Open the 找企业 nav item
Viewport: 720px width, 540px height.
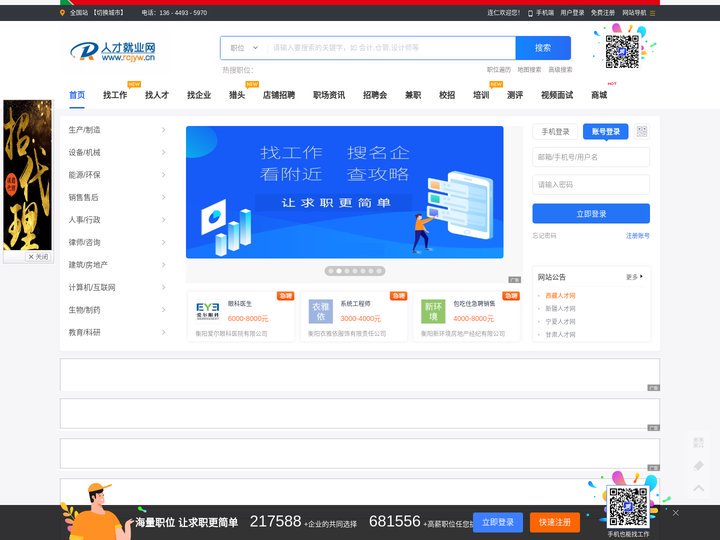(x=199, y=95)
